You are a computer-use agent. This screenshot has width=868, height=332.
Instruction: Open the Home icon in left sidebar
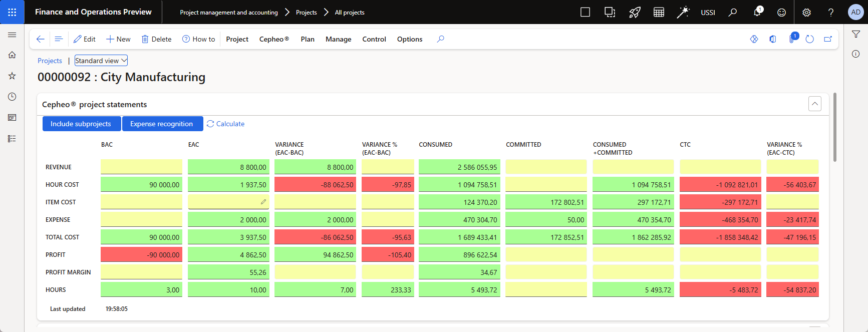click(12, 55)
